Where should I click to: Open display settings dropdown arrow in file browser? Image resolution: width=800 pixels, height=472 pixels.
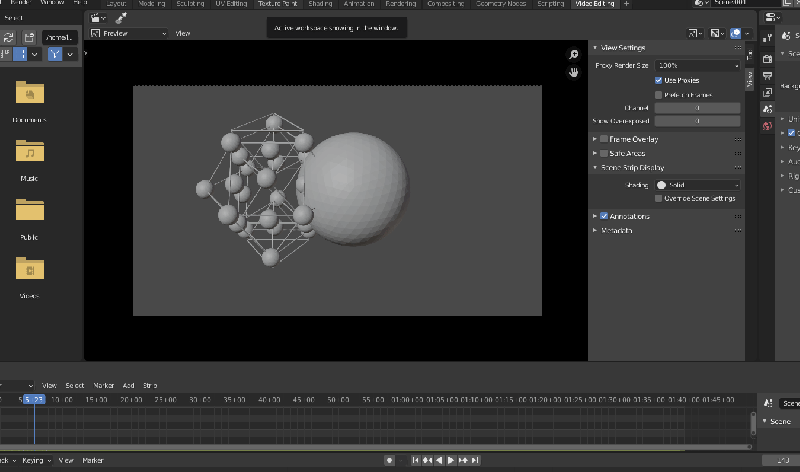click(x=34, y=54)
